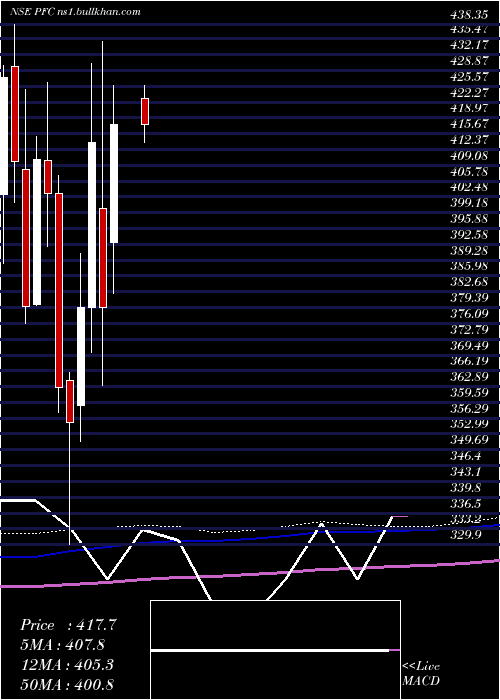Click the 432.17 price axis label
The width and height of the screenshot is (500, 700).
pyautogui.click(x=471, y=45)
